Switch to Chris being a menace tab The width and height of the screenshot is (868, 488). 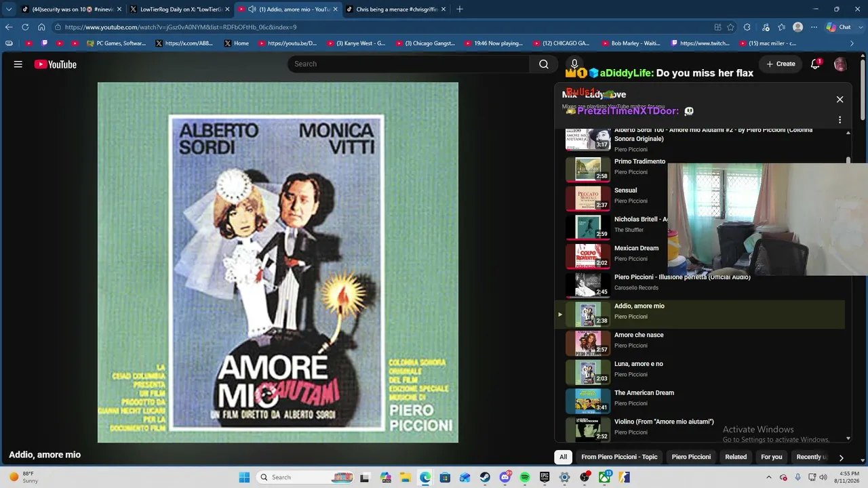tap(396, 9)
